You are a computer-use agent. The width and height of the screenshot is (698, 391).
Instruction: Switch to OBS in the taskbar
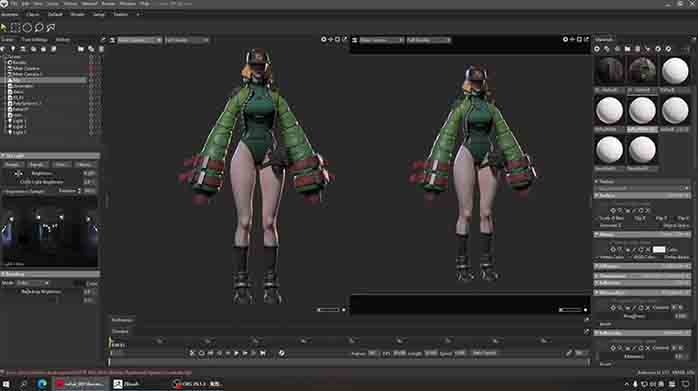(x=197, y=383)
